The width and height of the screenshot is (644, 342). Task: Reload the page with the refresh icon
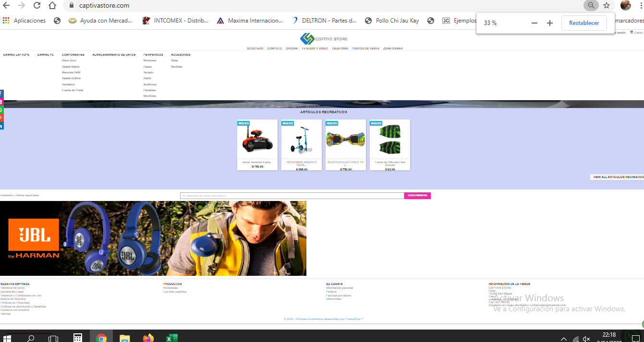click(x=37, y=6)
